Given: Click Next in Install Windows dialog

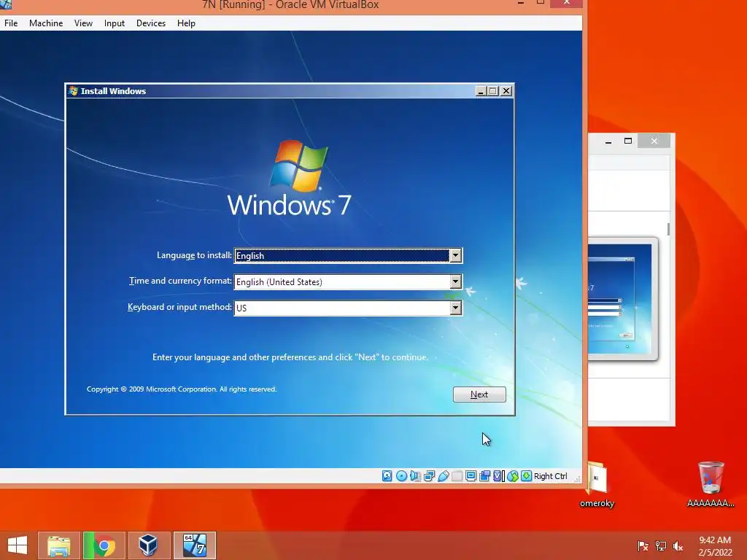Looking at the screenshot, I should tap(479, 394).
